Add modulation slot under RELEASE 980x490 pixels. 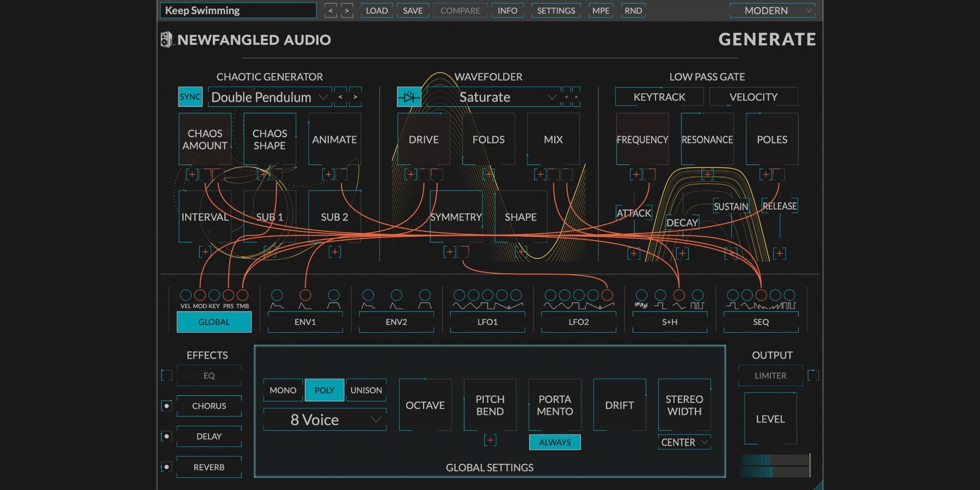pos(779,253)
